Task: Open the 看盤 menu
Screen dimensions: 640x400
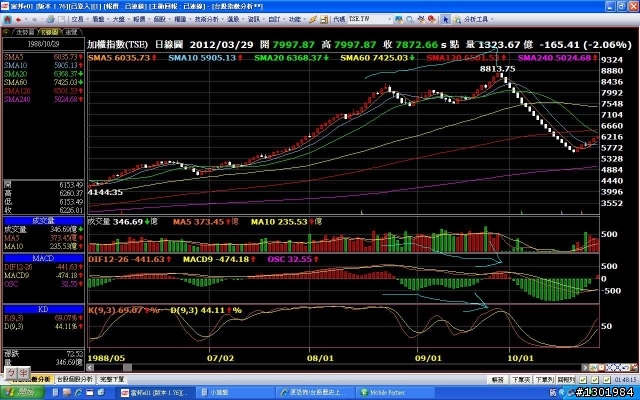Action: 98,19
